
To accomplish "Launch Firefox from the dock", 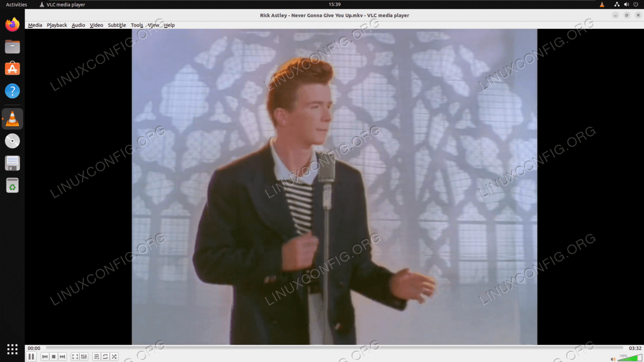I will [12, 24].
